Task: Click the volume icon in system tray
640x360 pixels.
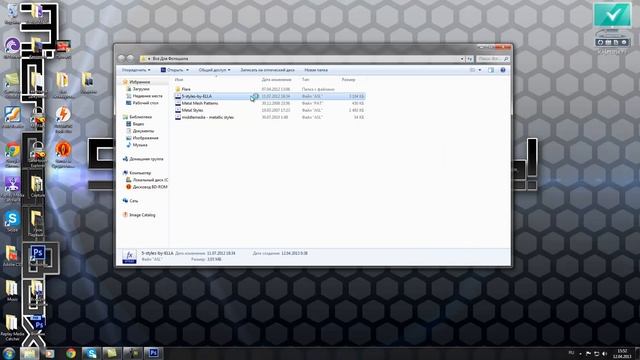Action: 604,353
